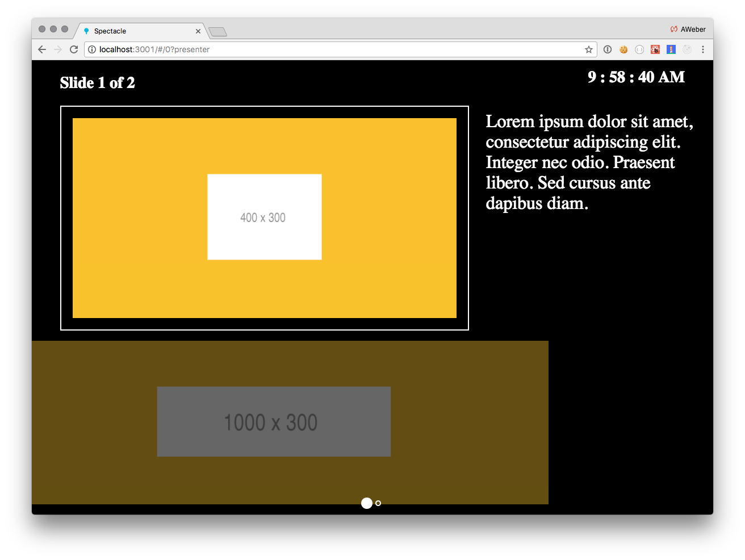Viewport: 745px width, 560px height.
Task: Open the Lighthouse extension icon
Action: (x=671, y=49)
